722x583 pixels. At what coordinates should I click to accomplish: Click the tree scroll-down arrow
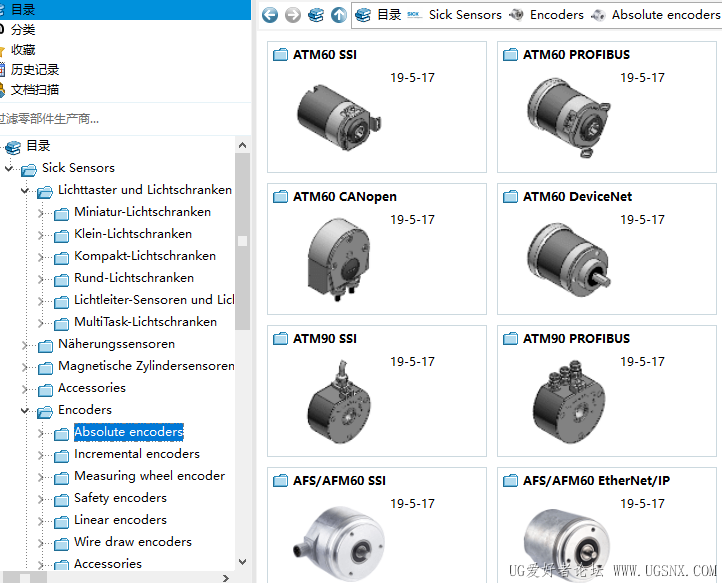point(243,561)
